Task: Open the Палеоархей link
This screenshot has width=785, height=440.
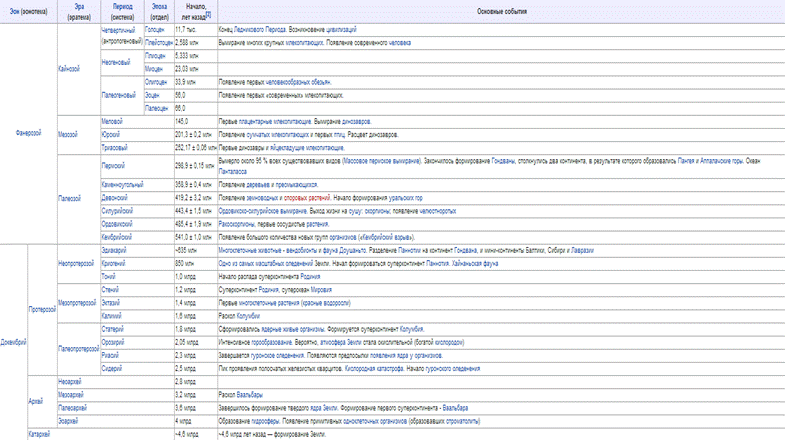Action: [x=73, y=408]
